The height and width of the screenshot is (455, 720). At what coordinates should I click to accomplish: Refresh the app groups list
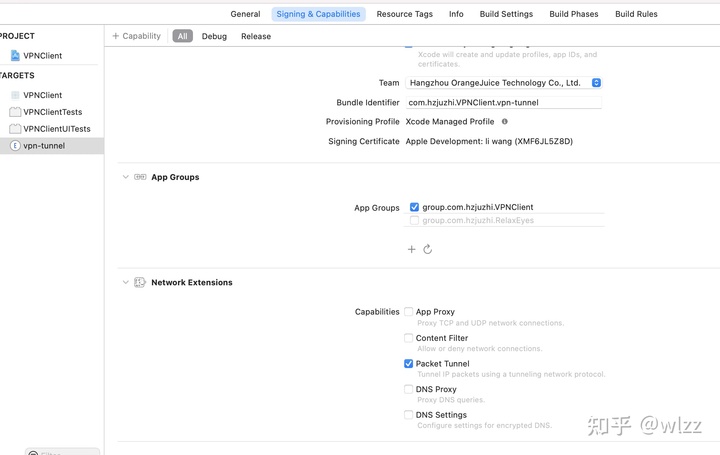[x=428, y=249]
